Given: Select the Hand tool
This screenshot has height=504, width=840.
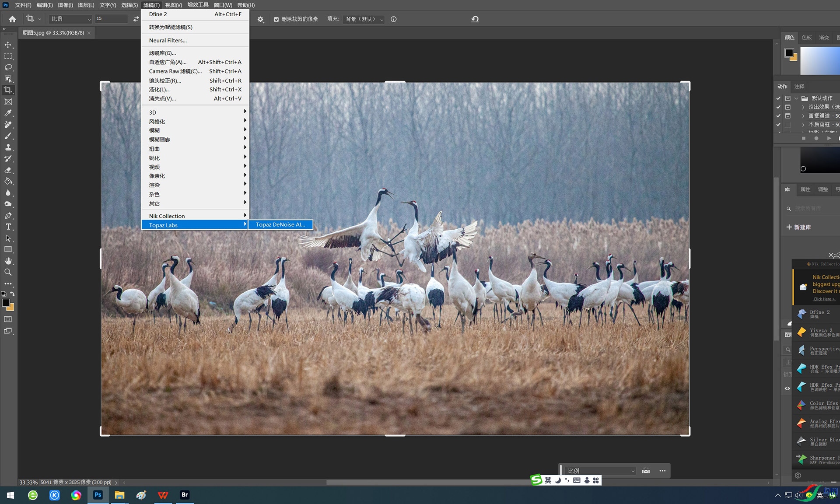Looking at the screenshot, I should (x=8, y=261).
